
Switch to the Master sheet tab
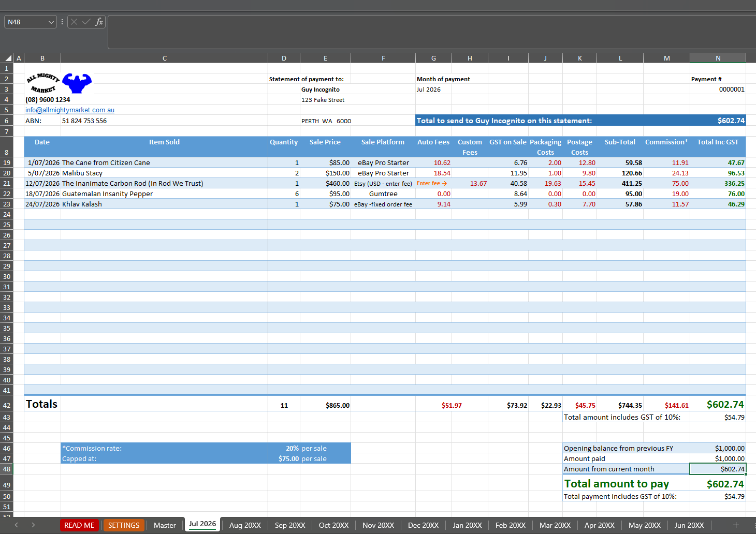(x=165, y=525)
